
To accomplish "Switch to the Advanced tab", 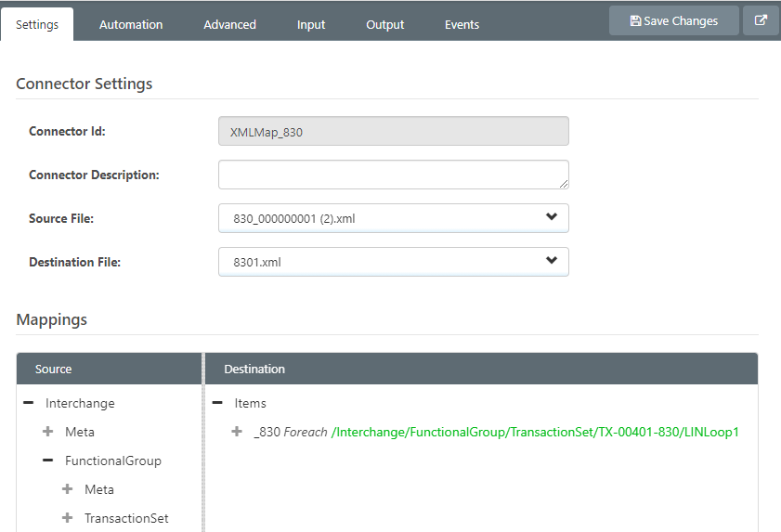I will [x=229, y=24].
